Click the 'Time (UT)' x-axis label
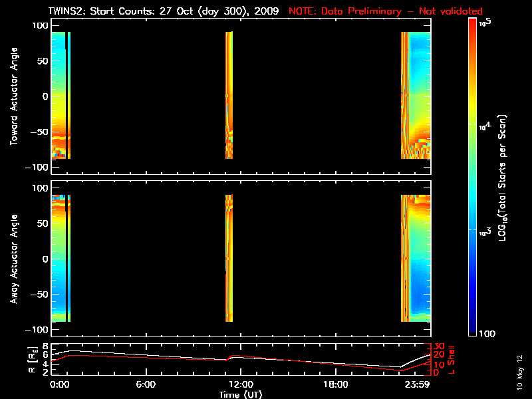532x399 pixels. [x=241, y=394]
